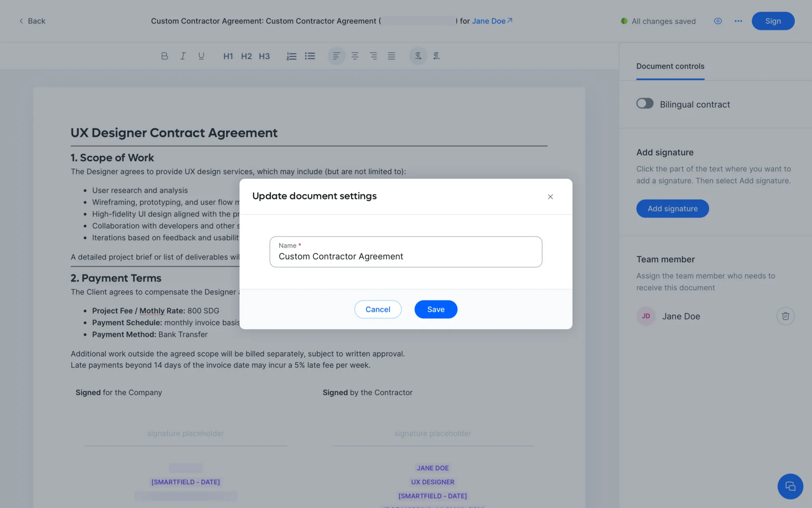Insert a numbered list
812x508 pixels.
point(291,56)
